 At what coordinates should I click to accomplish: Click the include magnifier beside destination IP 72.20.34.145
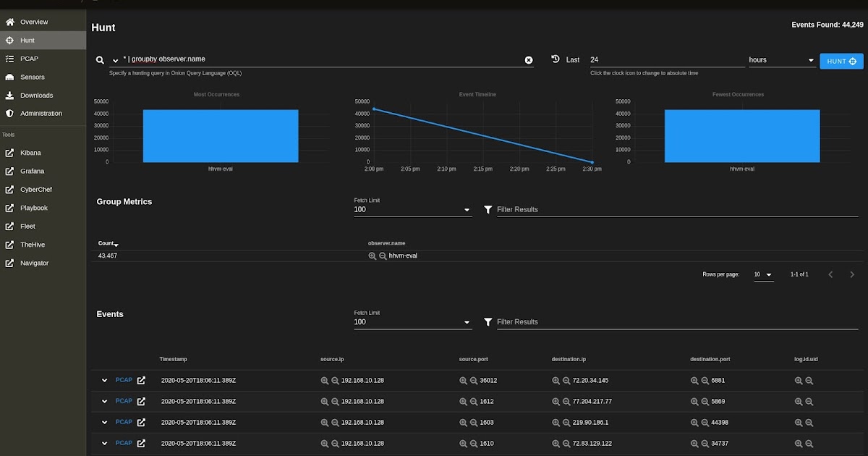[x=556, y=380]
